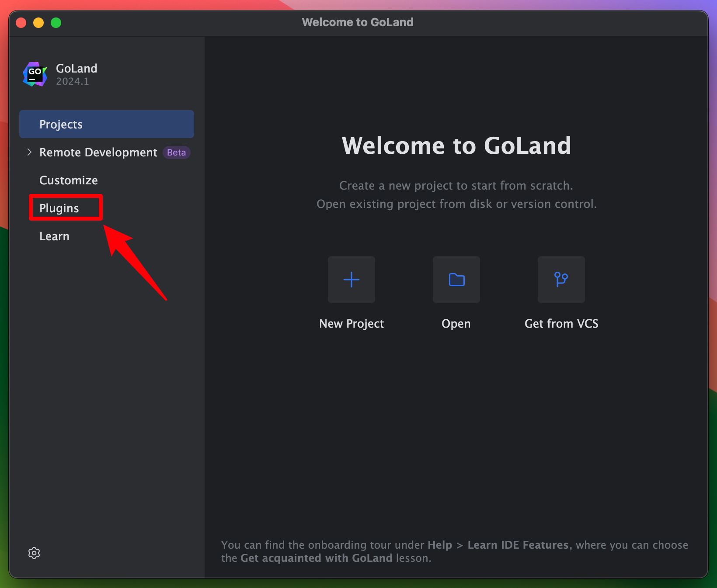The height and width of the screenshot is (588, 717).
Task: Open the settings gear in the sidebar
Action: point(34,553)
